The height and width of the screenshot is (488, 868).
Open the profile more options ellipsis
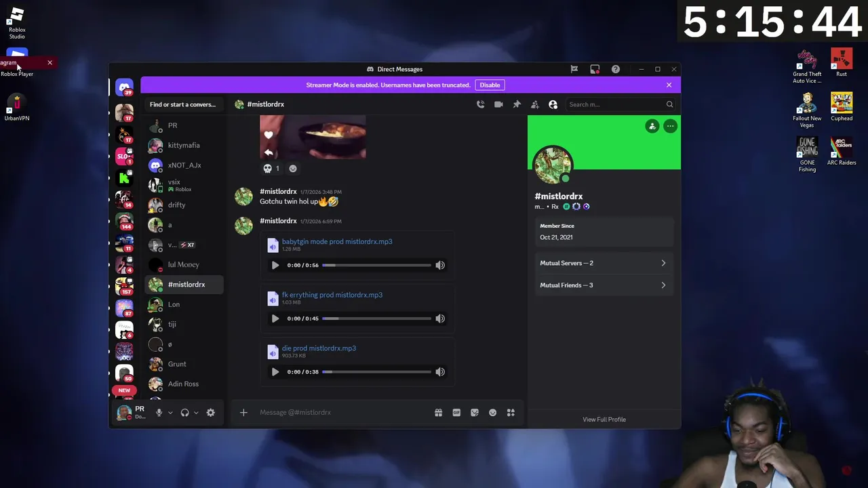pyautogui.click(x=670, y=126)
